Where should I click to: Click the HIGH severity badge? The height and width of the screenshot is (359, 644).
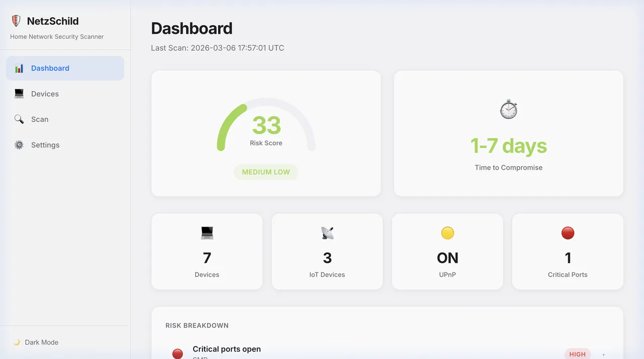tap(577, 354)
